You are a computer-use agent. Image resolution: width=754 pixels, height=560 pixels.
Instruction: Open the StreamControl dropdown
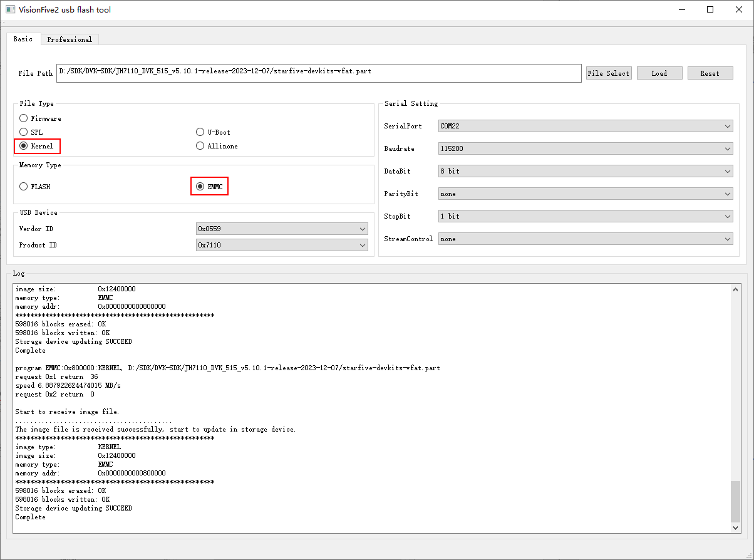pos(586,239)
